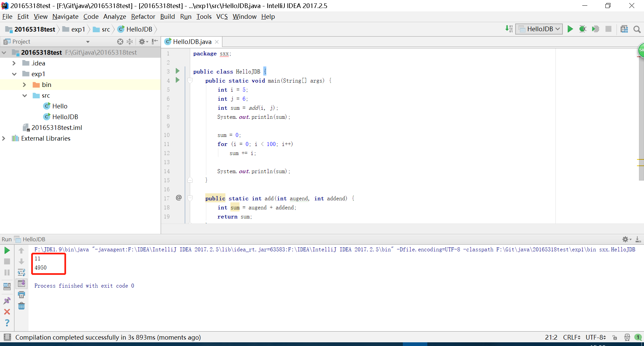
Task: Jump up the stack trace arrow
Action: (21, 250)
